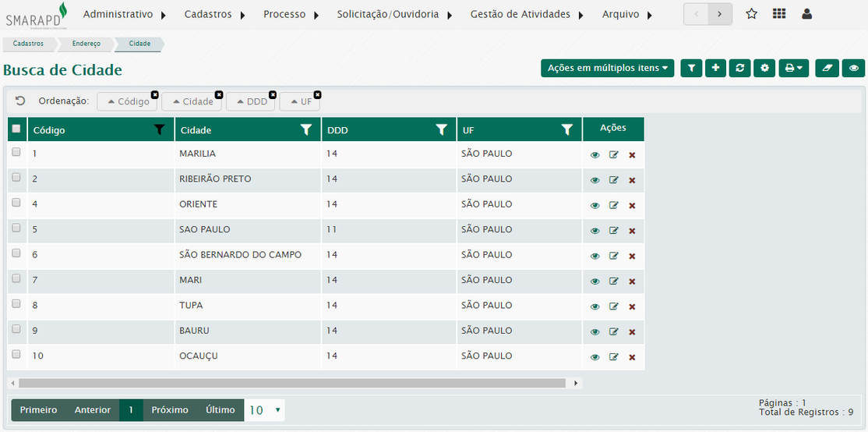Viewport: 868px width, 432px height.
Task: Click the plus icon to add city
Action: pyautogui.click(x=715, y=69)
